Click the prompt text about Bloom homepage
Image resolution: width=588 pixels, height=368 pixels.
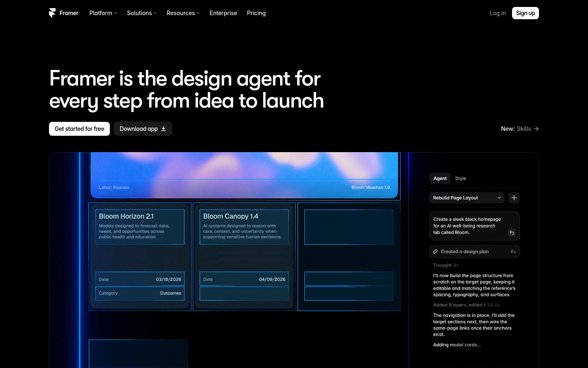point(467,226)
